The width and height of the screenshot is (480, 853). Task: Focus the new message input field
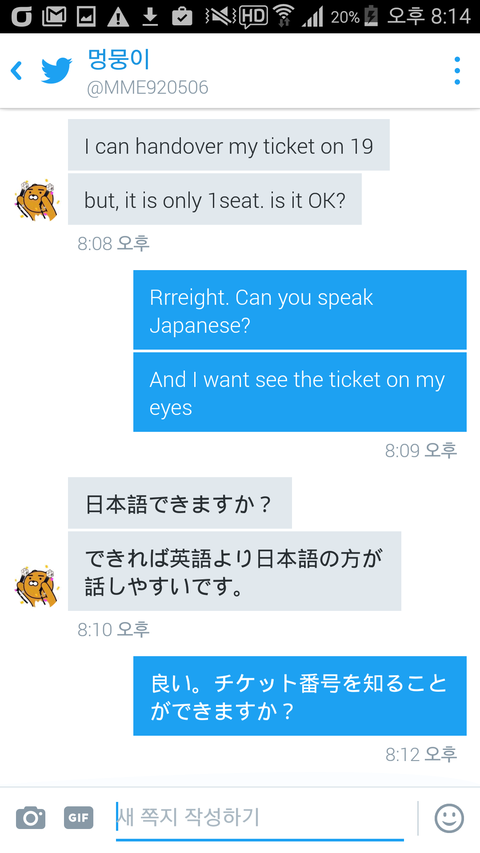coord(260,818)
